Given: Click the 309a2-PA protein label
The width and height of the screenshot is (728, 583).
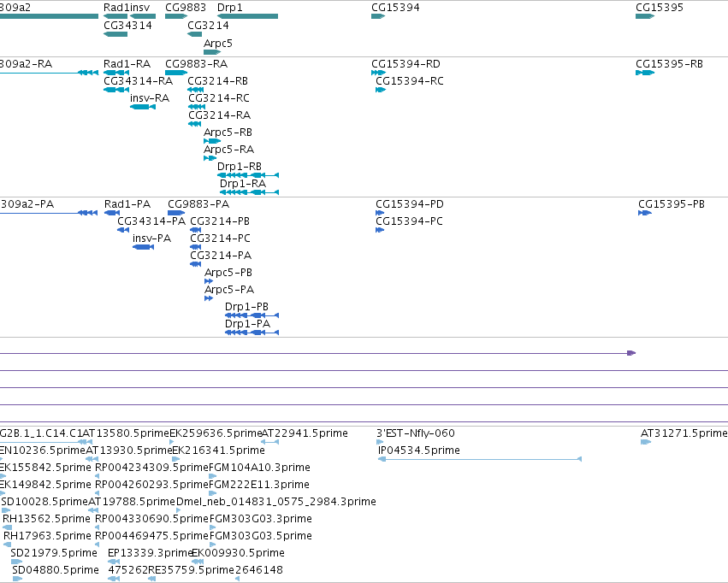Looking at the screenshot, I should 27,204.
